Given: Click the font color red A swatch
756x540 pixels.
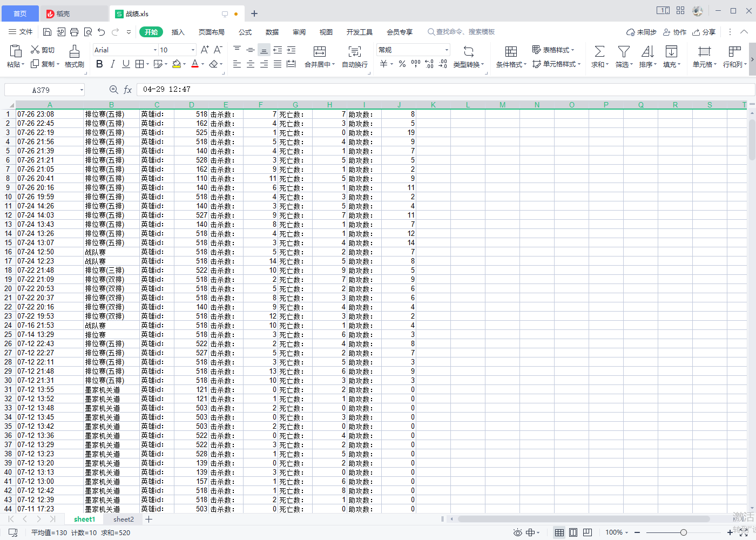Looking at the screenshot, I should click(195, 64).
